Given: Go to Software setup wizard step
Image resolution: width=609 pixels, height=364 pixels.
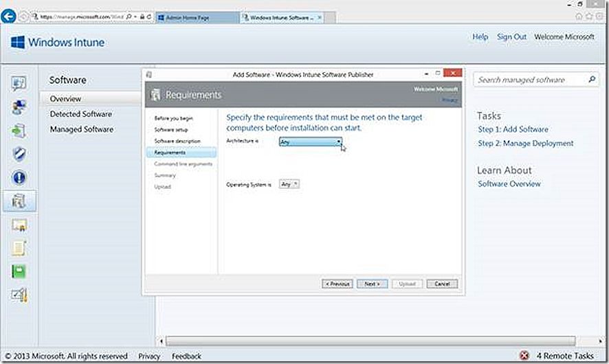Looking at the screenshot, I should click(x=171, y=130).
